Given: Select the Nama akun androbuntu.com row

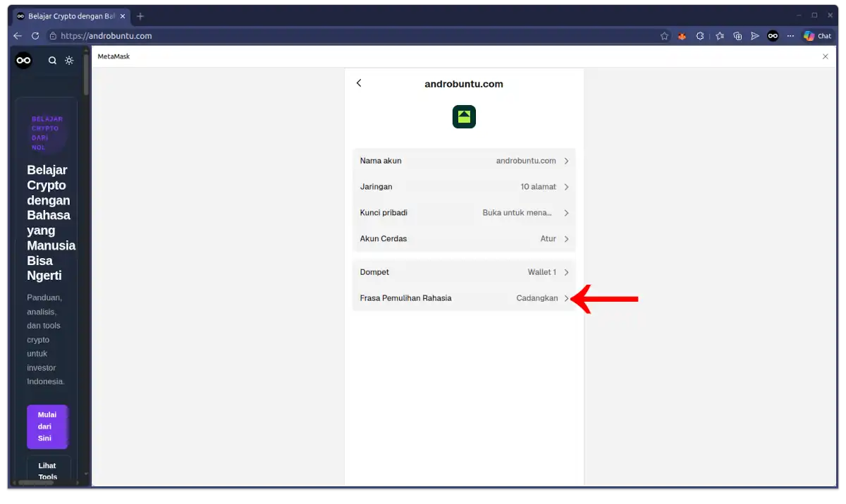Looking at the screenshot, I should click(x=464, y=160).
